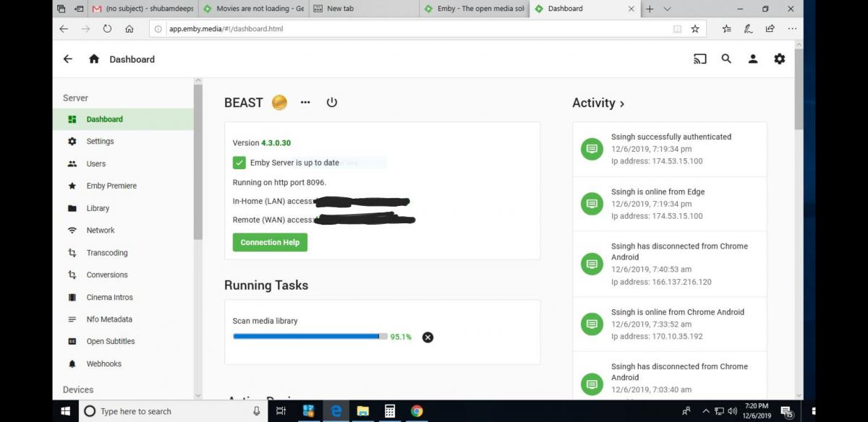Click the Emby Server is up to date checkmark
This screenshot has width=868, height=422.
[239, 163]
